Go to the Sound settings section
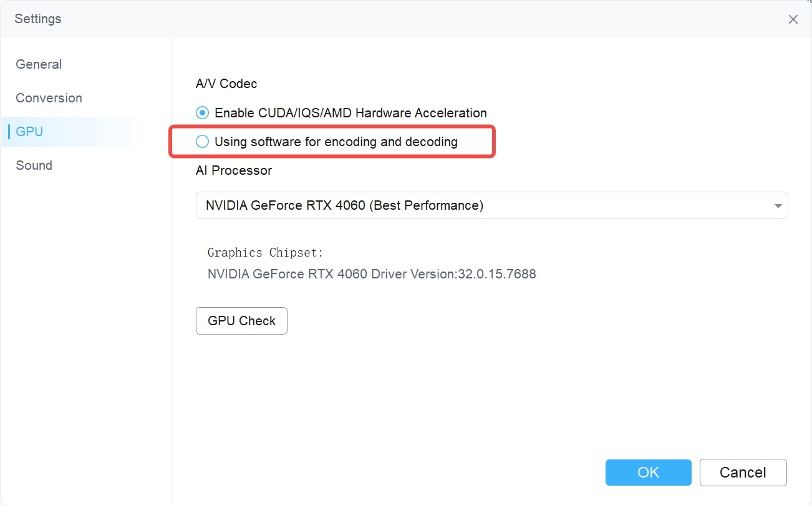 34,165
